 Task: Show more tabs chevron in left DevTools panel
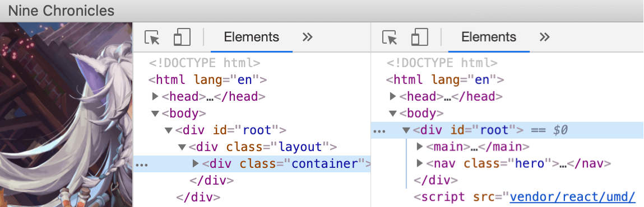(x=307, y=37)
